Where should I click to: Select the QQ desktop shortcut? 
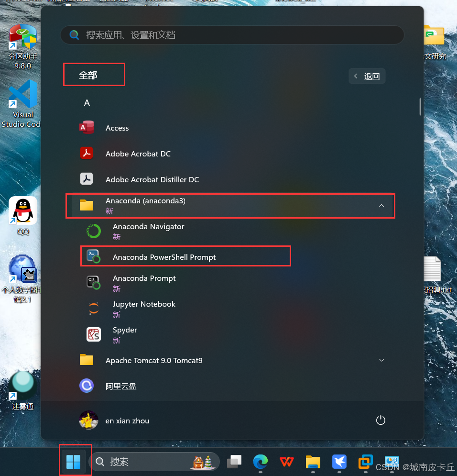23,216
